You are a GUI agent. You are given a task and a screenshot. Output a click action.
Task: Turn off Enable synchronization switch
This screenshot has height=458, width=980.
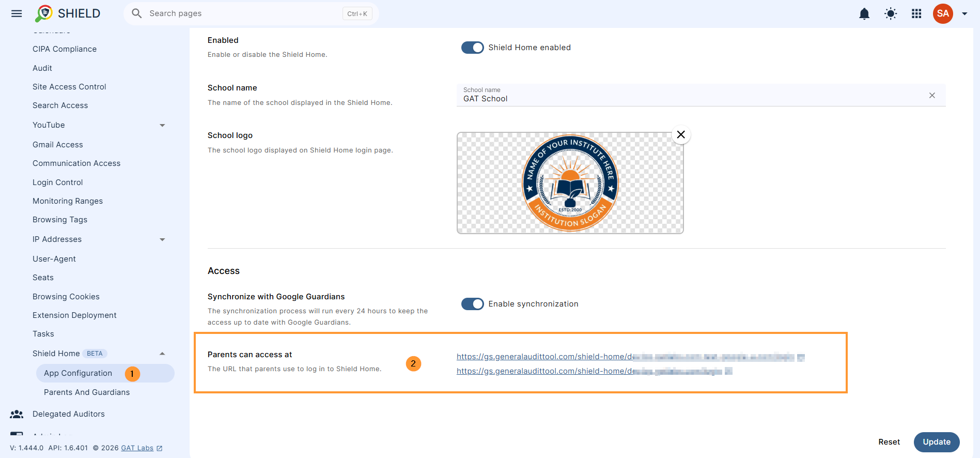(x=472, y=304)
